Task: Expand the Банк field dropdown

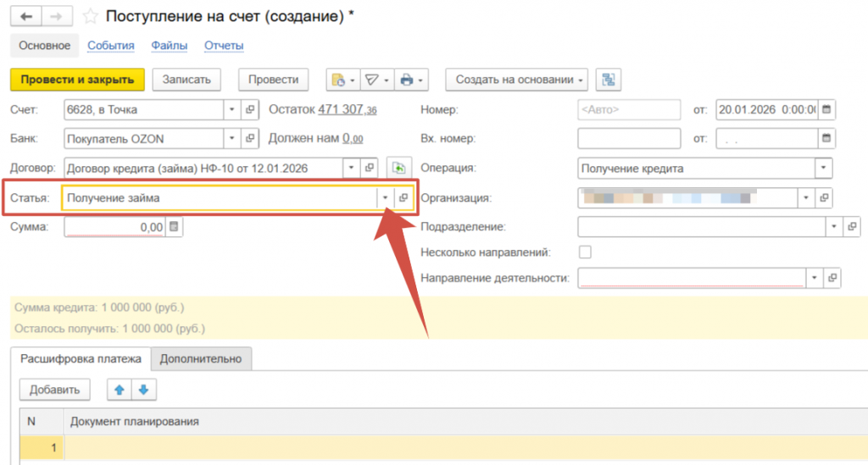Action: coord(232,139)
